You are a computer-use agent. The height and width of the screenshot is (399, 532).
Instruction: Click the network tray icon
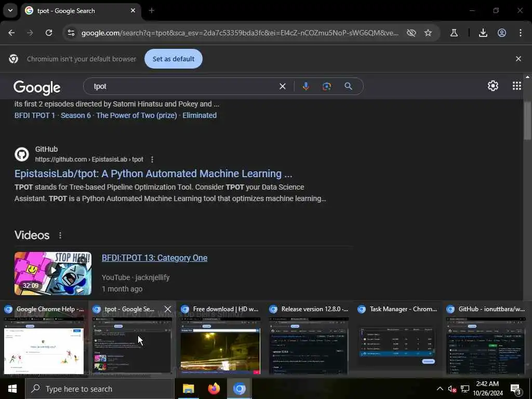tap(465, 389)
